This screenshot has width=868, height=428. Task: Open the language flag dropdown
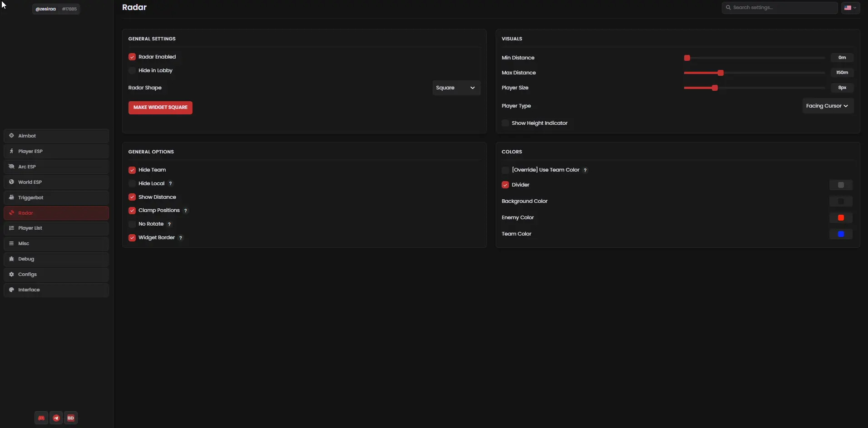[850, 8]
